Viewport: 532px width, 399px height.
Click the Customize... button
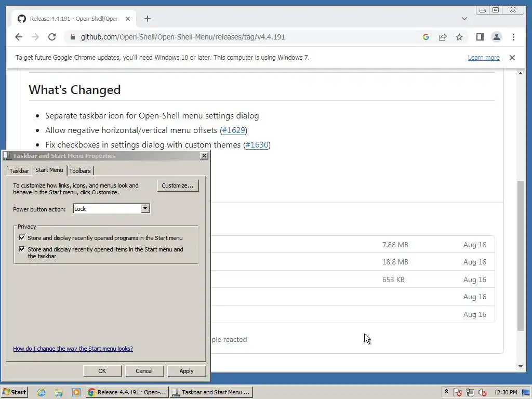(x=178, y=185)
